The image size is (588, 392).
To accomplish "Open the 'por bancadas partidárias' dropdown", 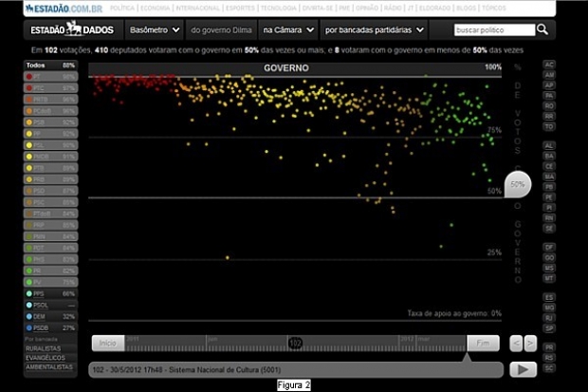I will [380, 29].
